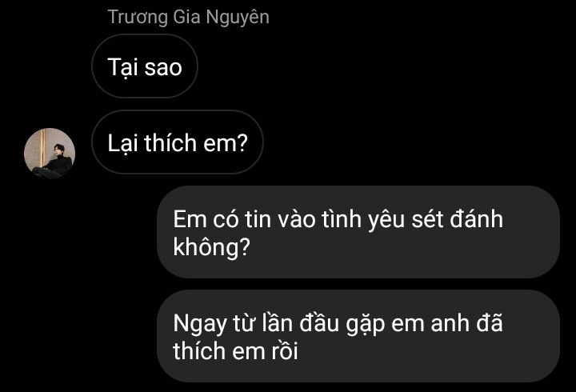This screenshot has height=392, width=576.
Task: Tap the 'Em có tin vào tình yêu' message
Action: point(358,232)
